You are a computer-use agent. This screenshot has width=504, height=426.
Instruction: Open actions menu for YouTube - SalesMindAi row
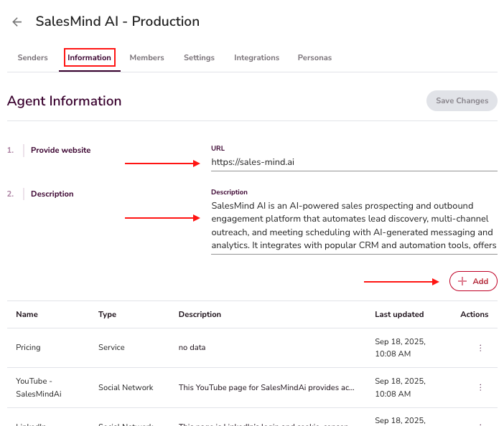480,387
